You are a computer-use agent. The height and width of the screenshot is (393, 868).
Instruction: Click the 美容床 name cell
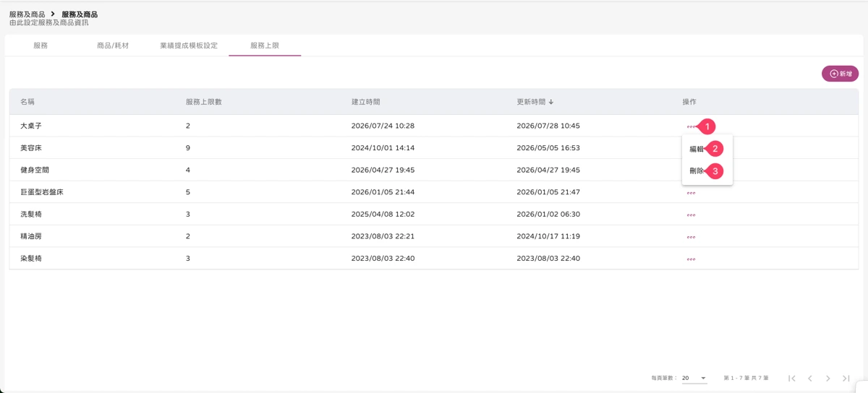[31, 148]
